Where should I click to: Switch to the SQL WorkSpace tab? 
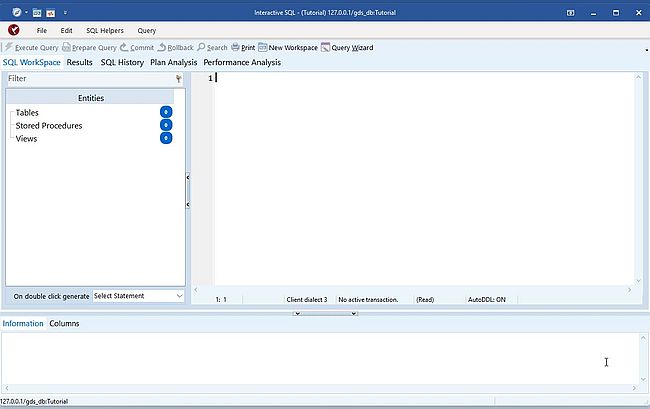coord(32,63)
